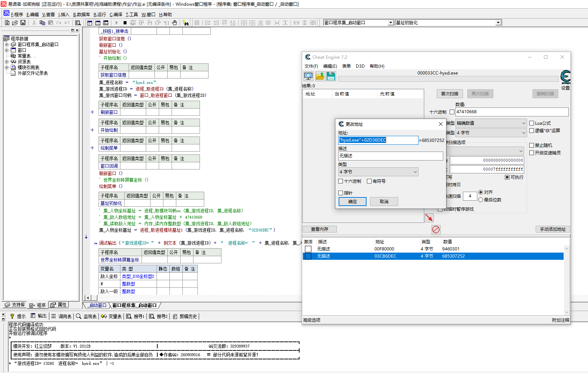Switch to the 支持库 tab
The width and height of the screenshot is (588, 373).
[15, 305]
